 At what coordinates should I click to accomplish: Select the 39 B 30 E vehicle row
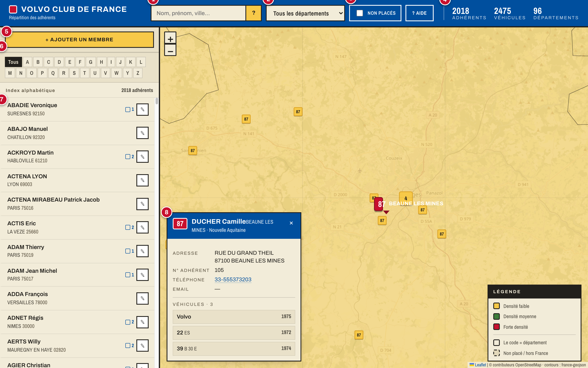click(234, 349)
